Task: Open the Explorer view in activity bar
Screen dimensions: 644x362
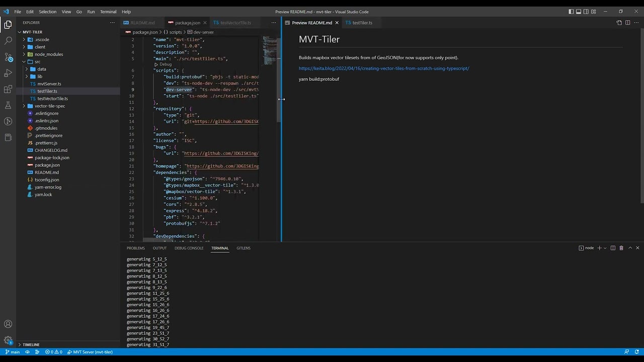Action: (x=8, y=25)
